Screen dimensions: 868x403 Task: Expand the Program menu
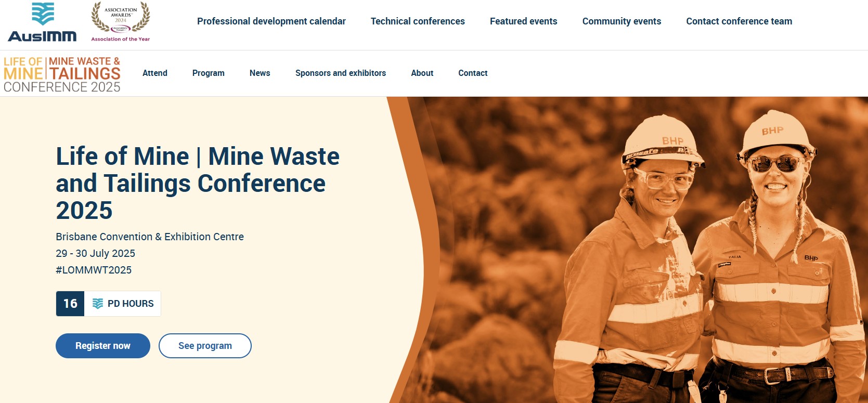tap(208, 73)
